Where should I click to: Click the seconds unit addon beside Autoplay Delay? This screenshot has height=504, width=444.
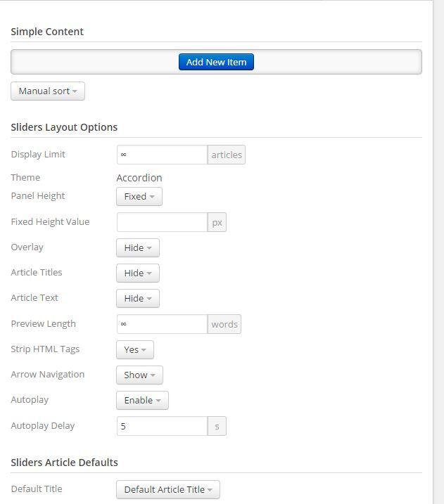[x=217, y=426]
